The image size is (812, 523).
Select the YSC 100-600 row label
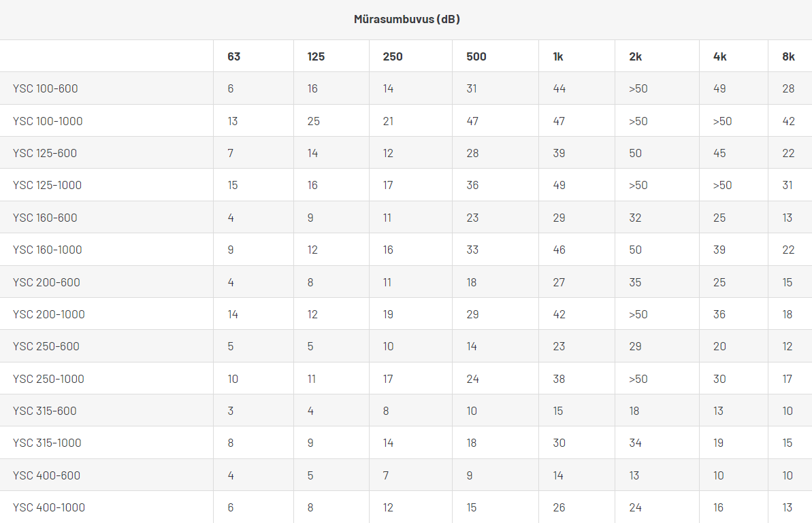coord(46,88)
